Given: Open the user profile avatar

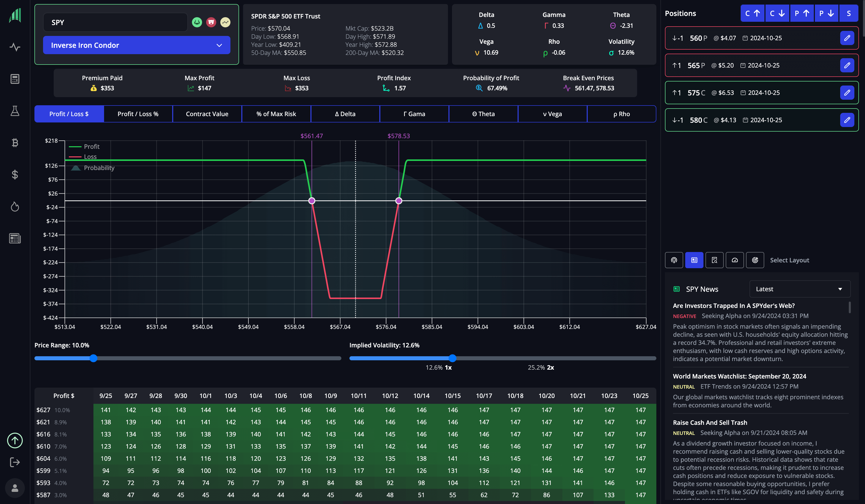Looking at the screenshot, I should 15,488.
